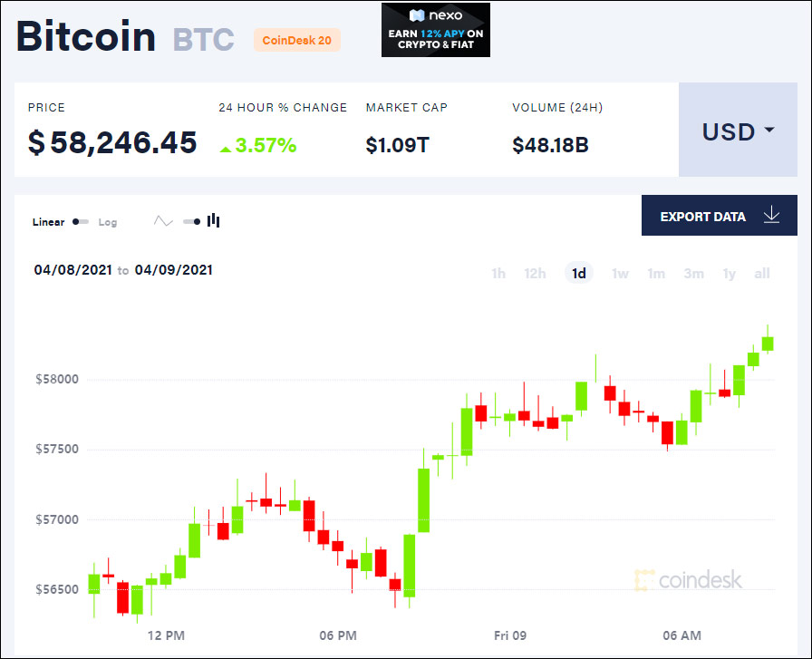
Task: Click the end date 04/09/2021
Action: 173,270
